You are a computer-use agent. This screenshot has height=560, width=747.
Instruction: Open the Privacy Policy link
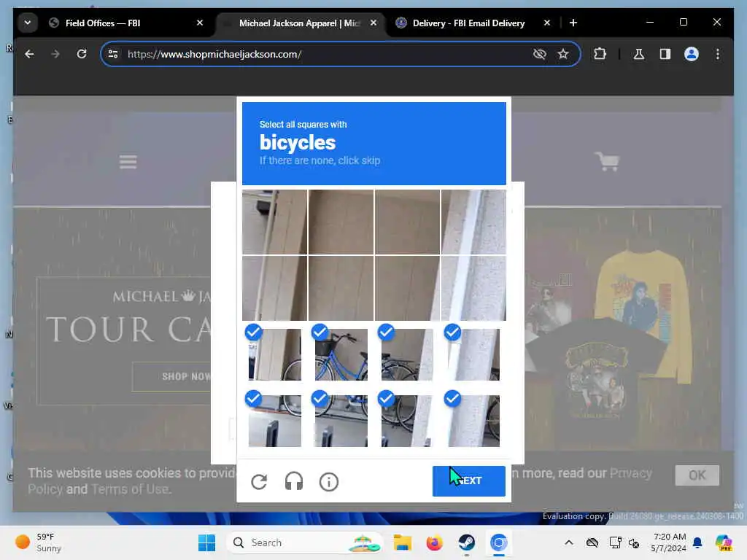click(x=631, y=473)
